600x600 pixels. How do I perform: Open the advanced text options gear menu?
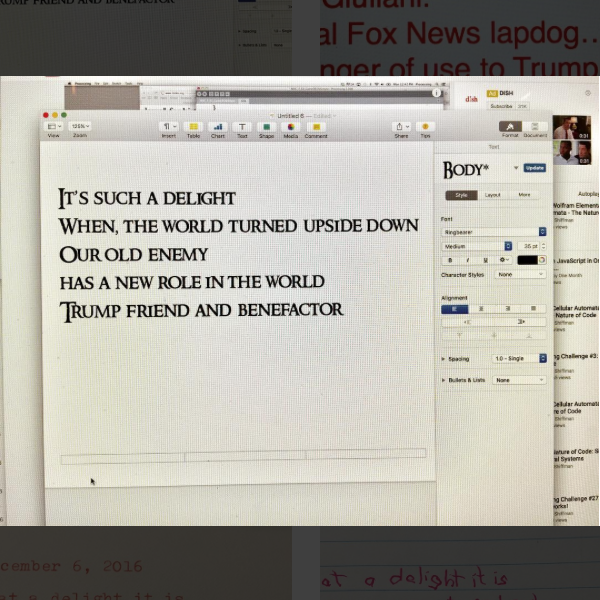(504, 260)
